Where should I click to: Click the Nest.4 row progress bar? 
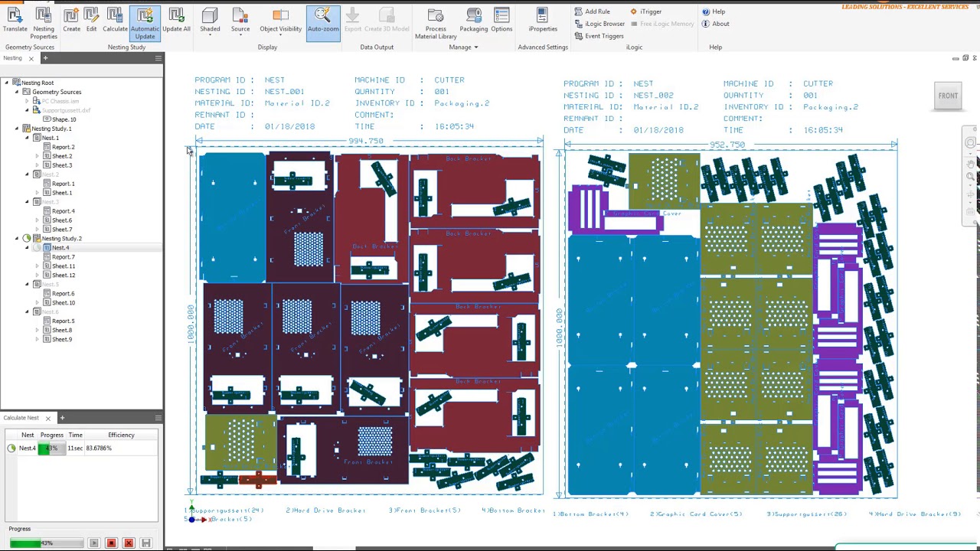[52, 448]
